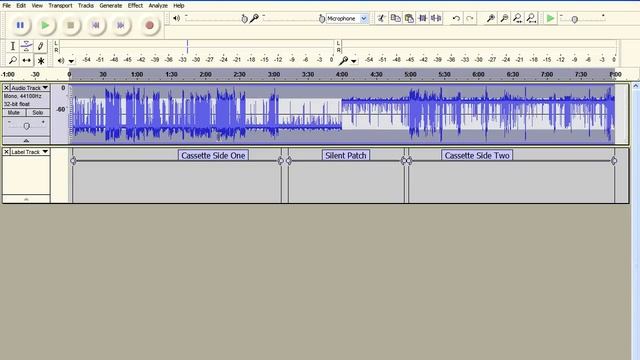Toggle Solo on the Audio Track
This screenshot has height=360, width=640.
[x=38, y=113]
